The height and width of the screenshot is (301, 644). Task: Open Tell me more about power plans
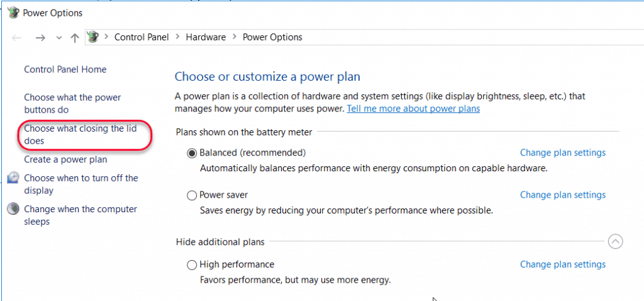pyautogui.click(x=413, y=108)
